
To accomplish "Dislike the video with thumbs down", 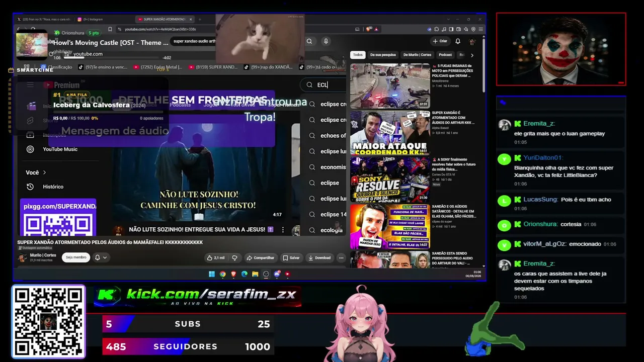I will 234,258.
